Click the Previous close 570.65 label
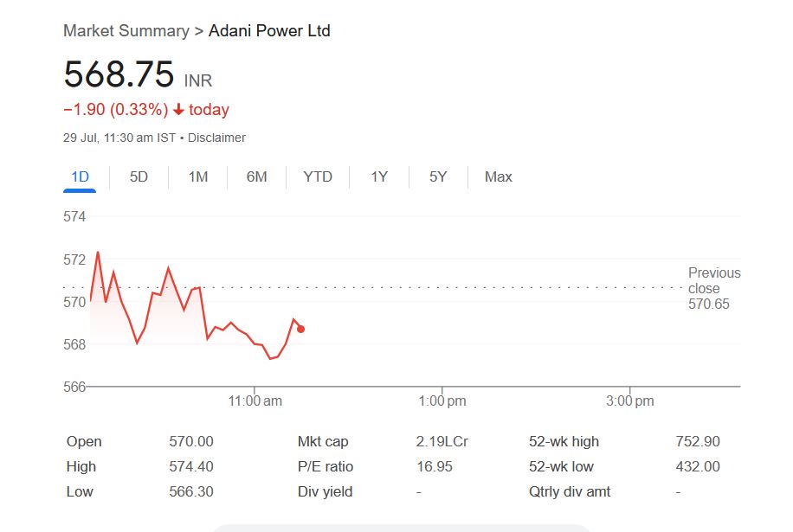This screenshot has height=532, width=793. [713, 288]
